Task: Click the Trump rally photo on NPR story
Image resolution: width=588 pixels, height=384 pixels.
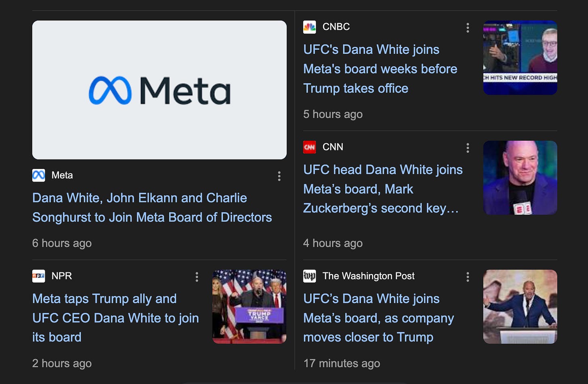Action: [249, 306]
